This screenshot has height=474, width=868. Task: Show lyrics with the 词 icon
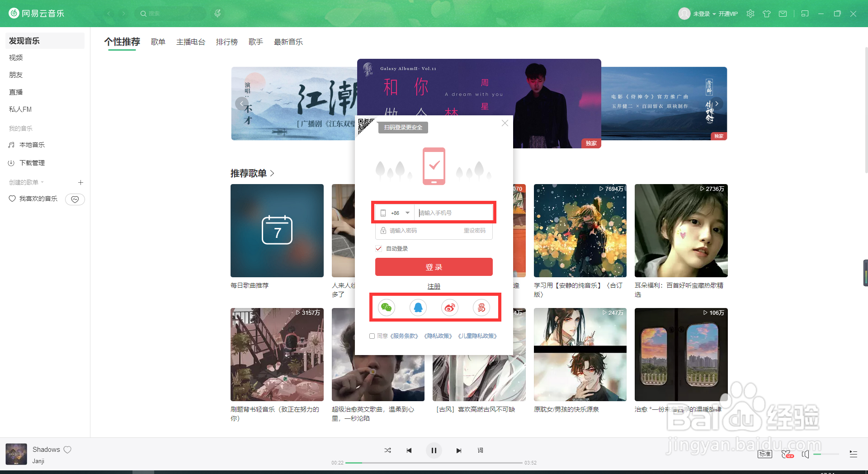click(x=481, y=450)
